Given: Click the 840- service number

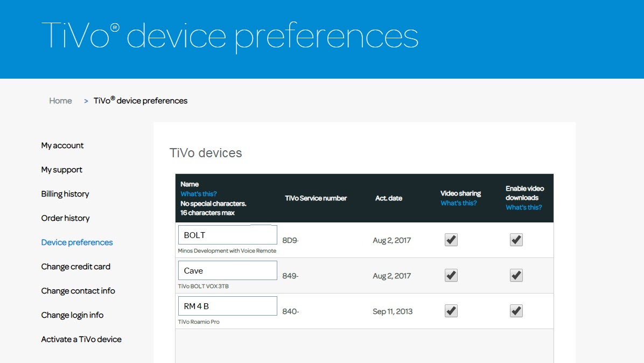Looking at the screenshot, I should 290,311.
